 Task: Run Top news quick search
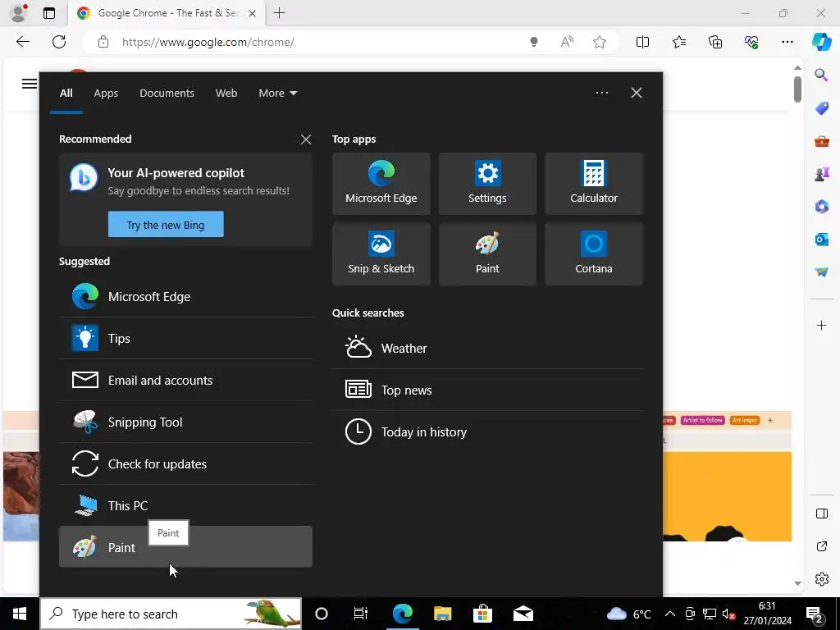pos(487,390)
